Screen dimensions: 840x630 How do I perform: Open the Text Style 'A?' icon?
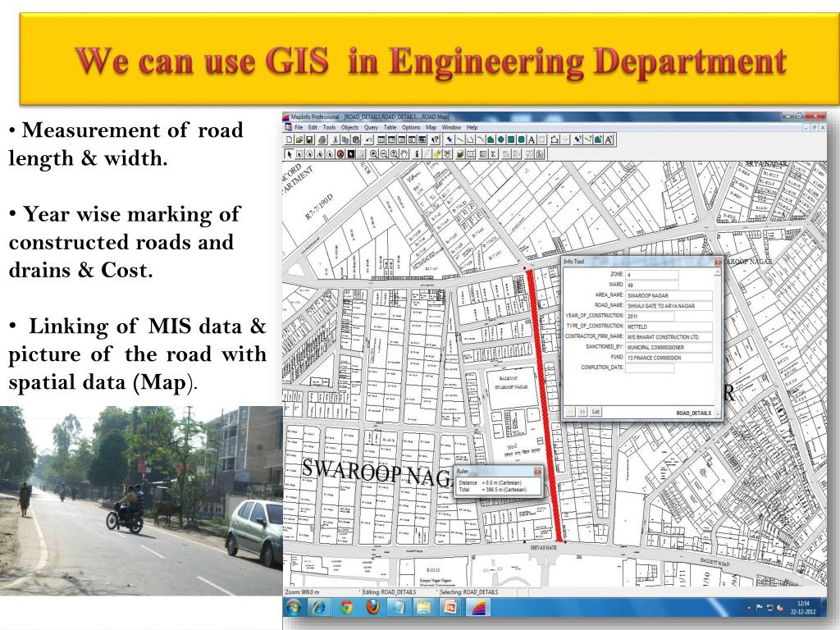(609, 139)
